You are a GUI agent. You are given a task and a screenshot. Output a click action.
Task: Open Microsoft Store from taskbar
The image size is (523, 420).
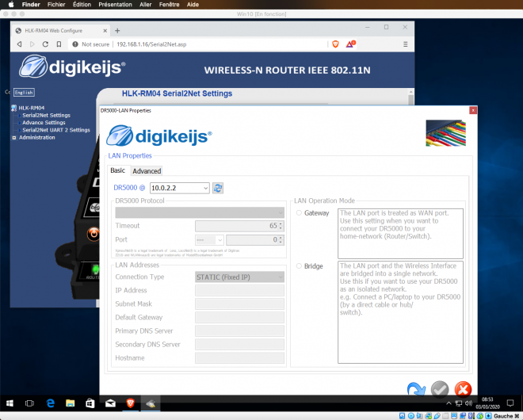click(90, 403)
